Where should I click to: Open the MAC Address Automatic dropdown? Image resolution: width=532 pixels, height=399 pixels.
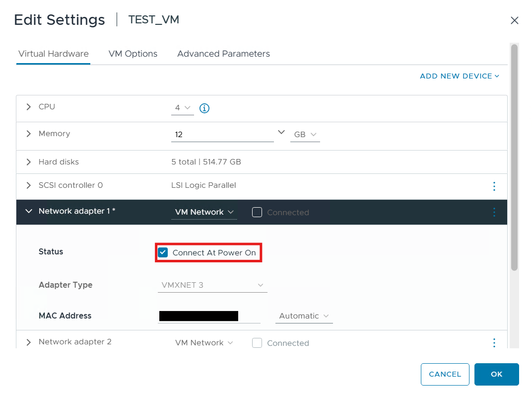304,316
